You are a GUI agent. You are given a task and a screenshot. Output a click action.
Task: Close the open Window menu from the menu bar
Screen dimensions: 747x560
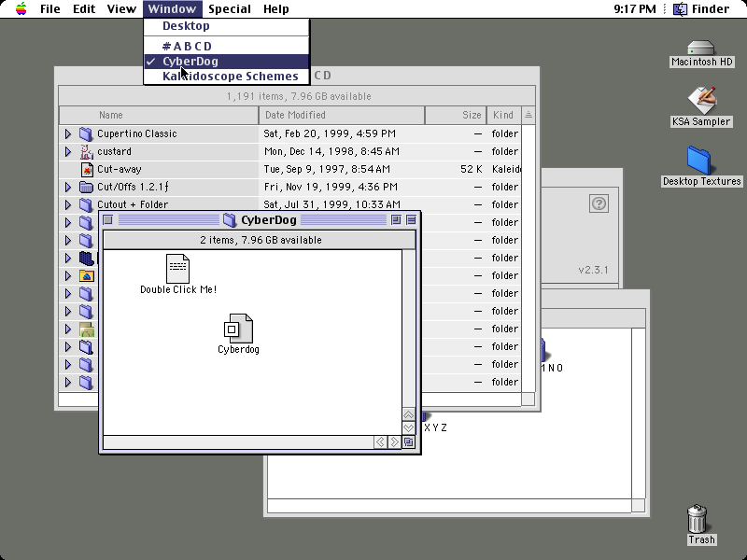(172, 8)
